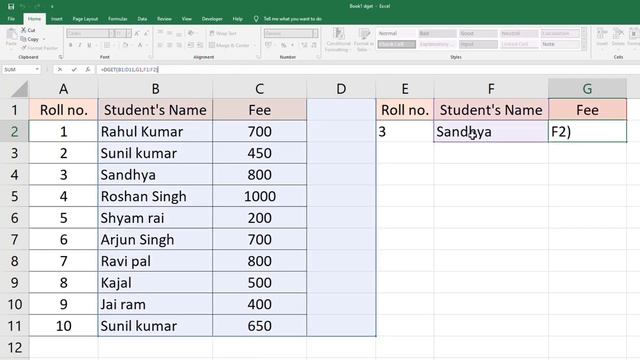Decrease the font size

click(146, 33)
